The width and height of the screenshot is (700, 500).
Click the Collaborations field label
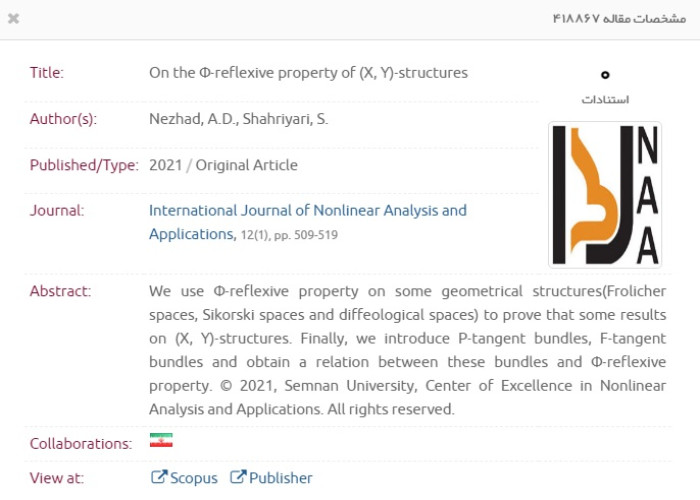coord(80,443)
